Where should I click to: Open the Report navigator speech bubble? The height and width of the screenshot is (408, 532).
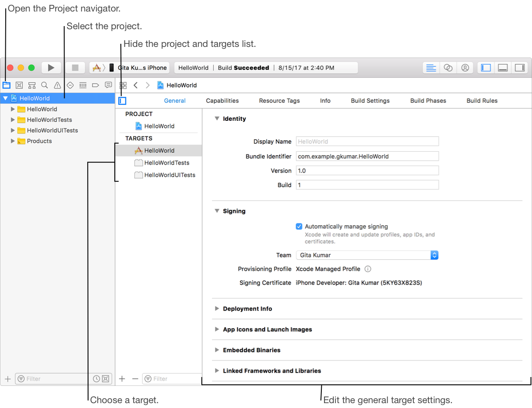(108, 85)
